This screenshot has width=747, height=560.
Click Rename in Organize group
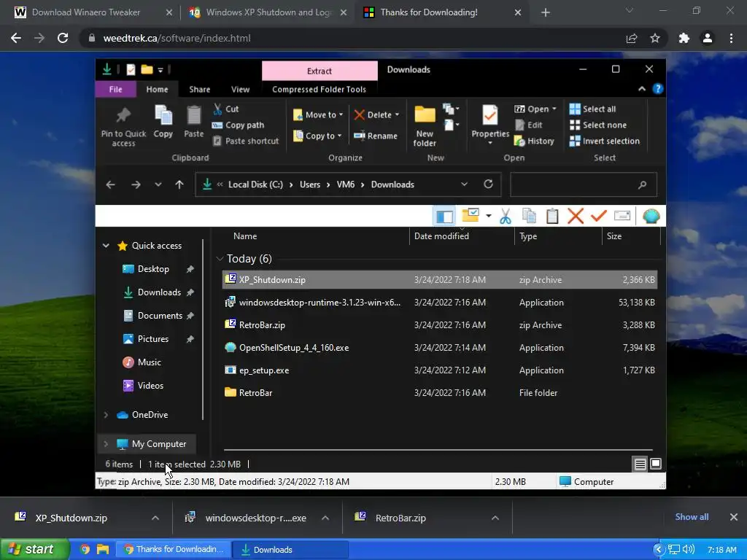coord(376,136)
